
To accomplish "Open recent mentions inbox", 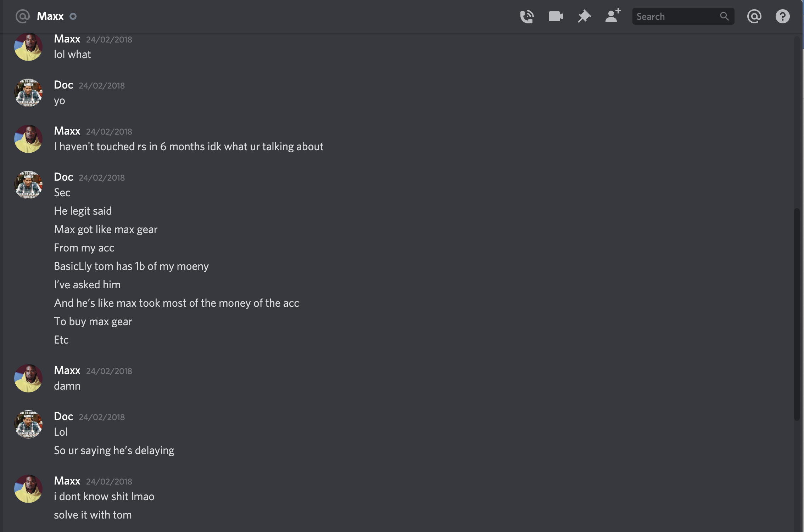I will pyautogui.click(x=754, y=17).
